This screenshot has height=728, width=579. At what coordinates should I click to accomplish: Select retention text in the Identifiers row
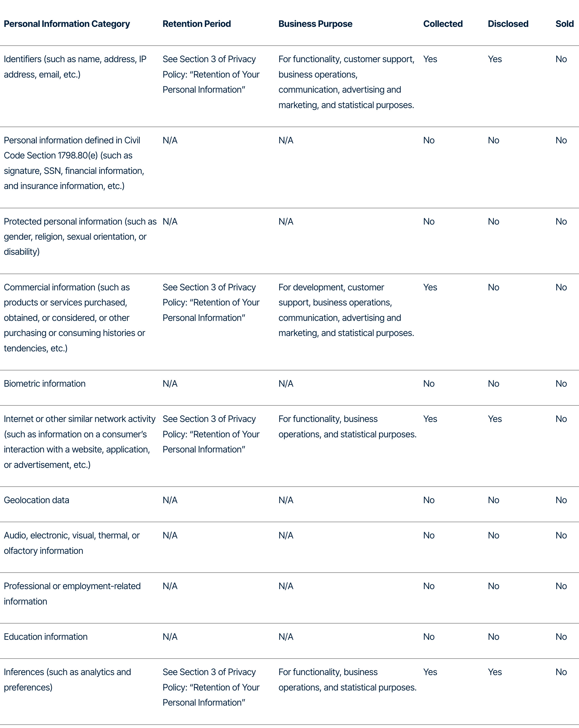point(211,74)
